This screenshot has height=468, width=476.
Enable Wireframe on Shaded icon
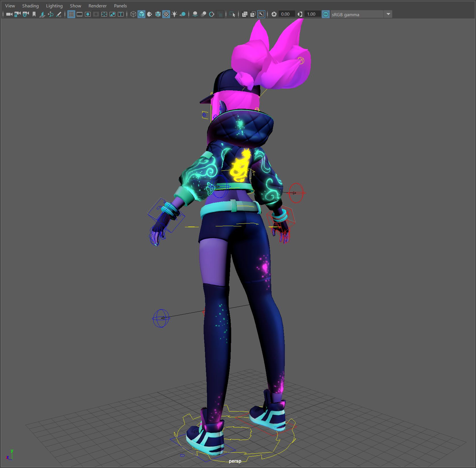point(158,14)
